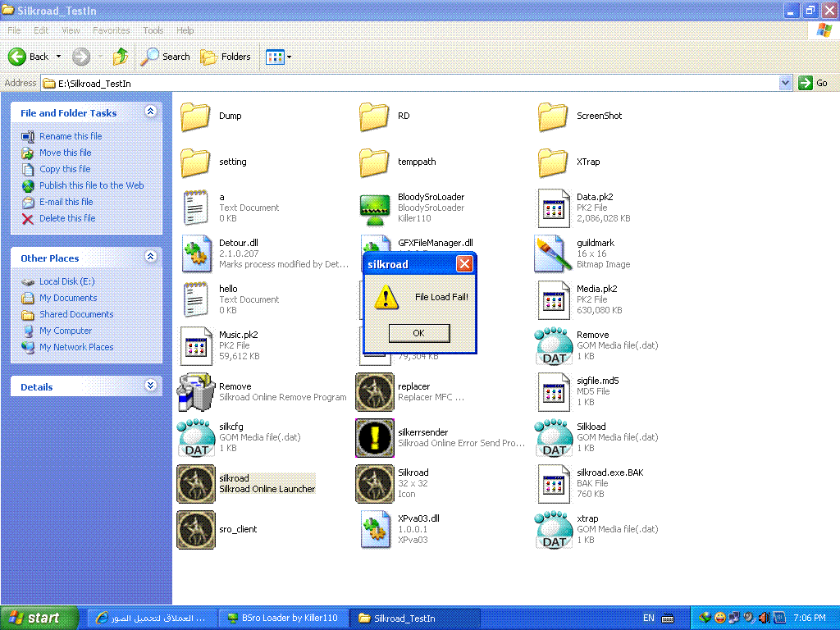Select the replacer MFC application icon

(374, 392)
